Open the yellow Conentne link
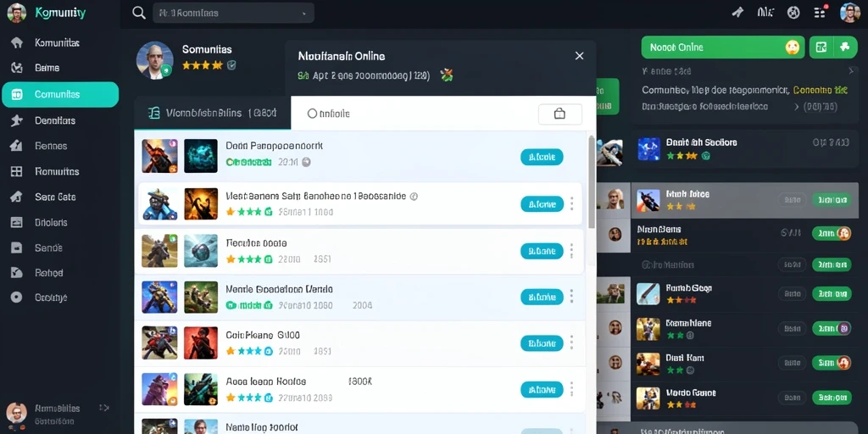The image size is (868, 434). (820, 90)
